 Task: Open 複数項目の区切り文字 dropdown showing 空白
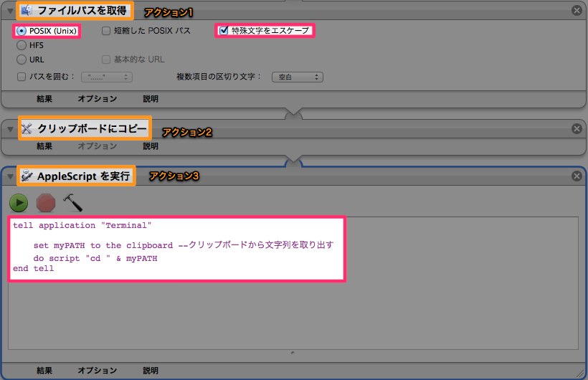(x=298, y=77)
